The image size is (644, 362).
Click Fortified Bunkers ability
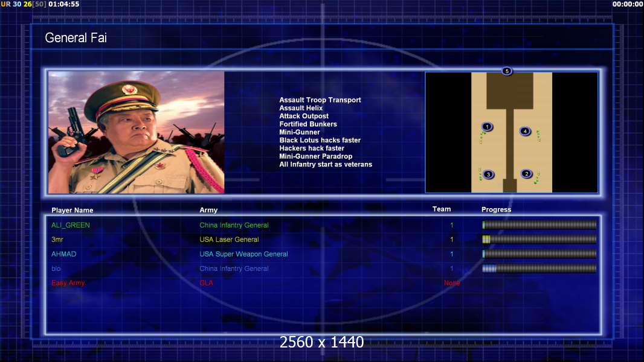(x=308, y=124)
